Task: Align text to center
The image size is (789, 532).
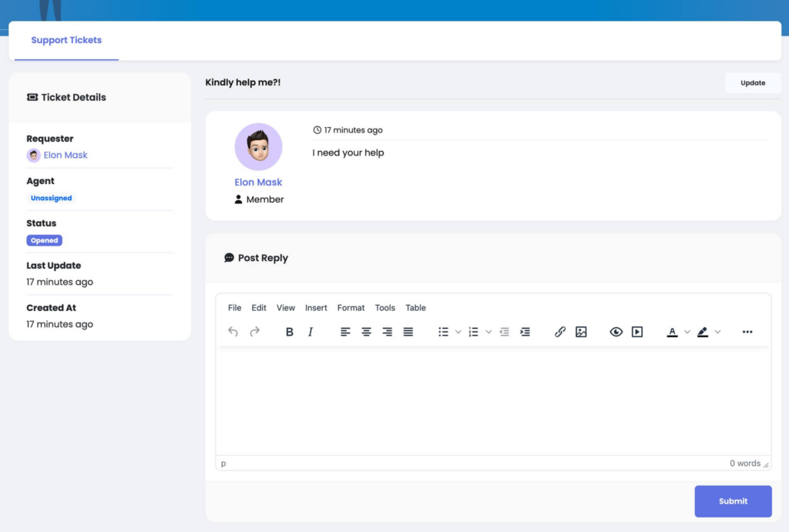Action: click(x=367, y=332)
